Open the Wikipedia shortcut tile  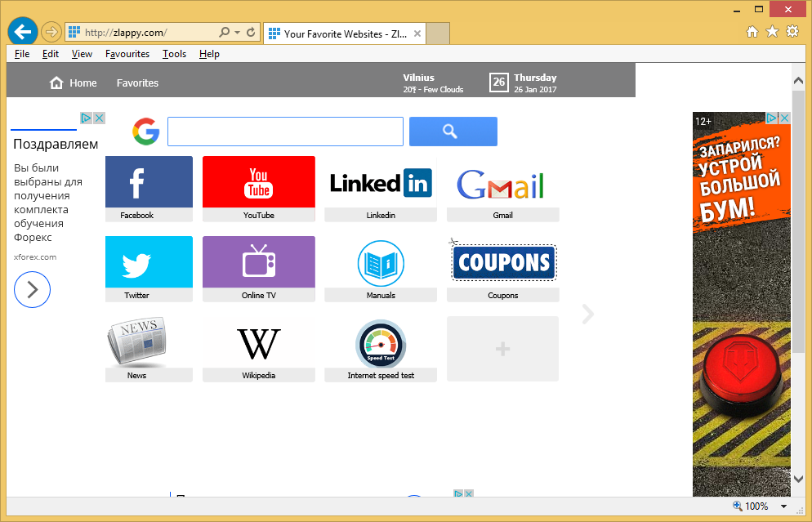(x=258, y=344)
